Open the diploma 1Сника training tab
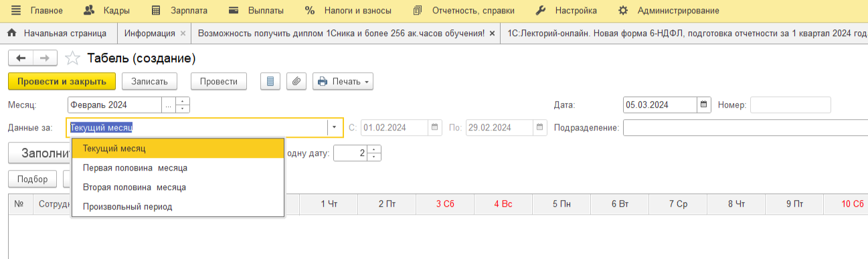This screenshot has height=259, width=868. [x=341, y=33]
